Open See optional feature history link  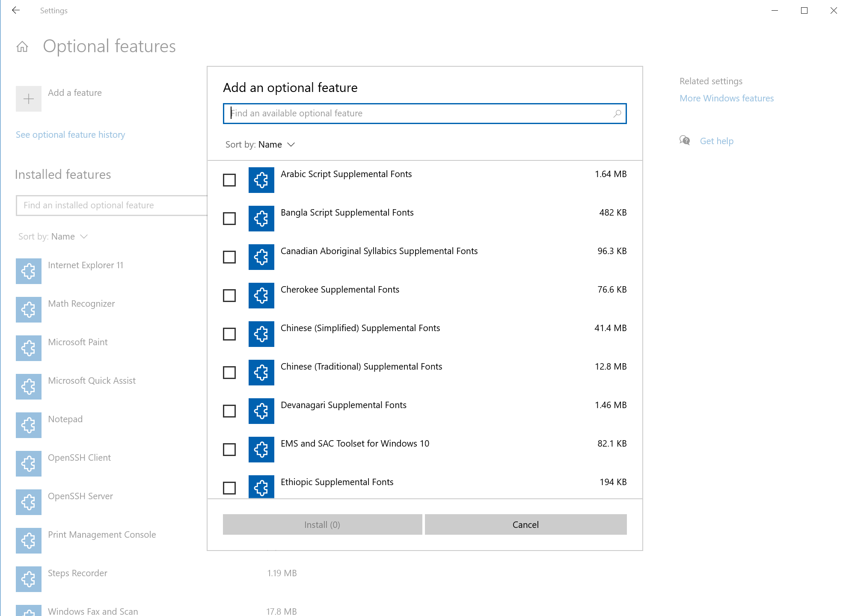70,135
